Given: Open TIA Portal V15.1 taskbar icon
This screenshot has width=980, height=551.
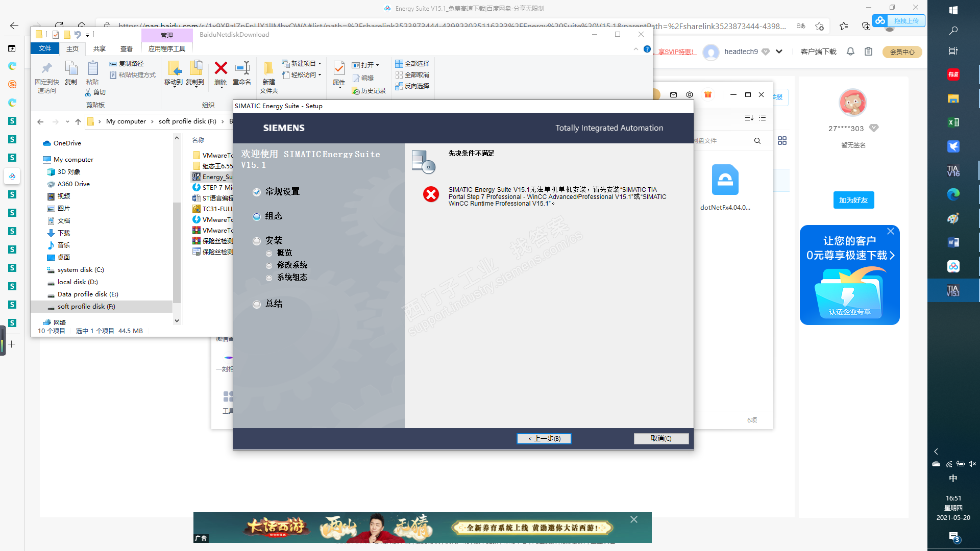Looking at the screenshot, I should pyautogui.click(x=953, y=291).
